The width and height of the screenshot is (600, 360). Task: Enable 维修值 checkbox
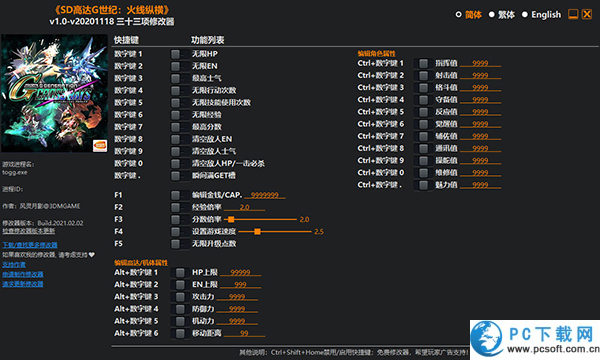pos(423,173)
